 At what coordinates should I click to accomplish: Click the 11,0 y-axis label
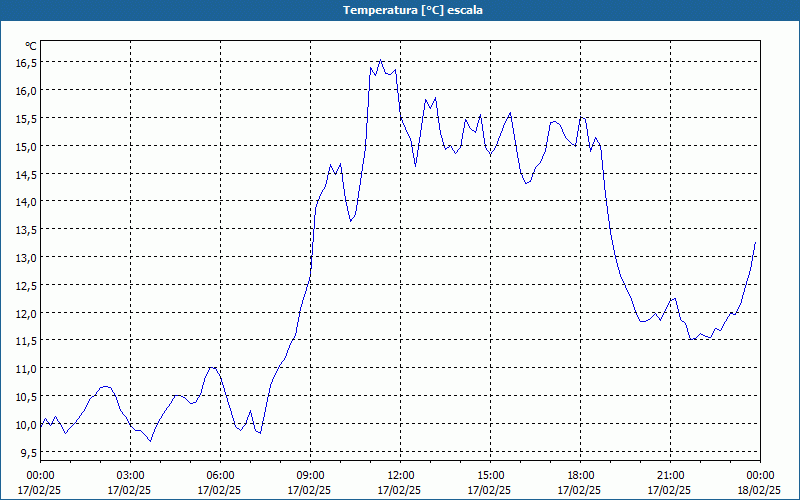[27, 369]
